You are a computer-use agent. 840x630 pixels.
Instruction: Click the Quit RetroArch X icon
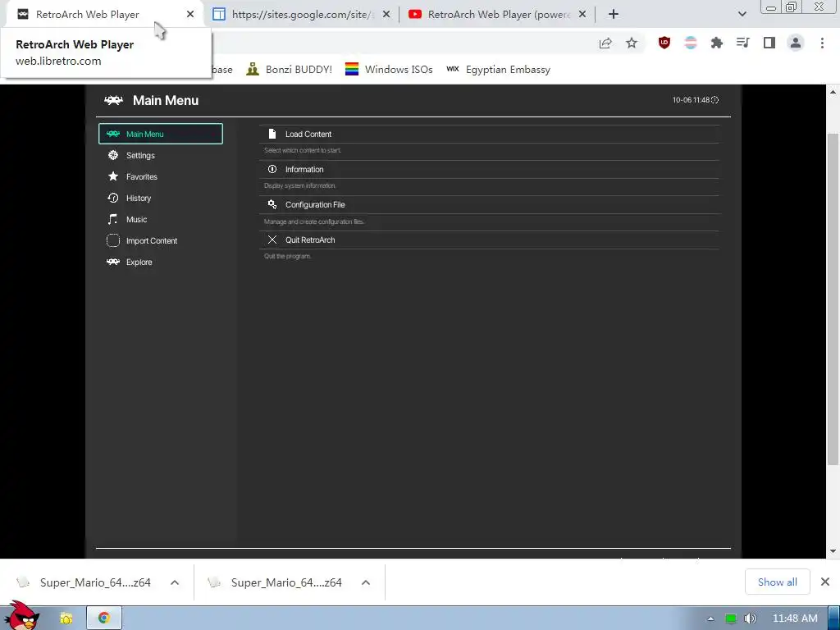[x=272, y=240]
